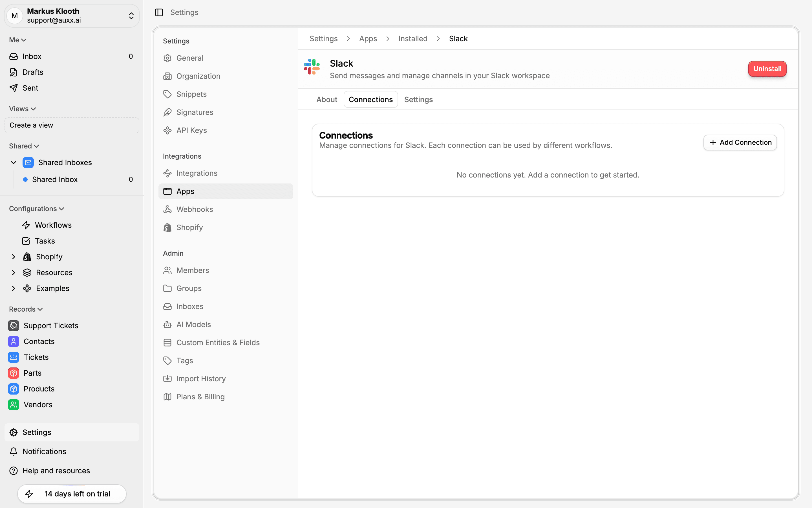Expand the Examples tree item chevron
812x508 pixels.
tap(14, 288)
